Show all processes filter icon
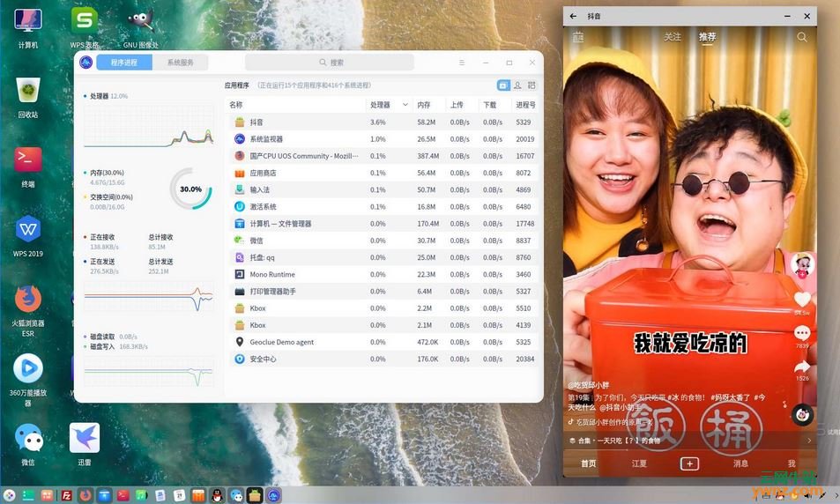Viewport: 840px width, 504px height. [532, 85]
